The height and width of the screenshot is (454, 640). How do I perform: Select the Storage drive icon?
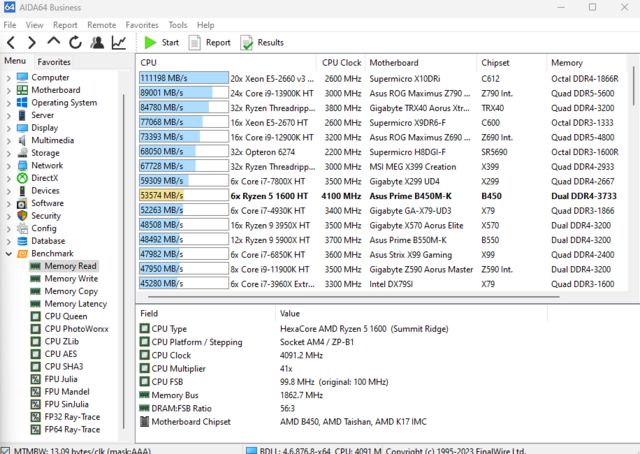[x=22, y=153]
